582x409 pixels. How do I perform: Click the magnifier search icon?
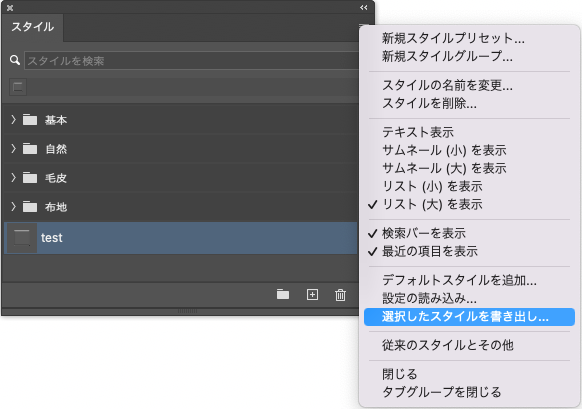15,60
